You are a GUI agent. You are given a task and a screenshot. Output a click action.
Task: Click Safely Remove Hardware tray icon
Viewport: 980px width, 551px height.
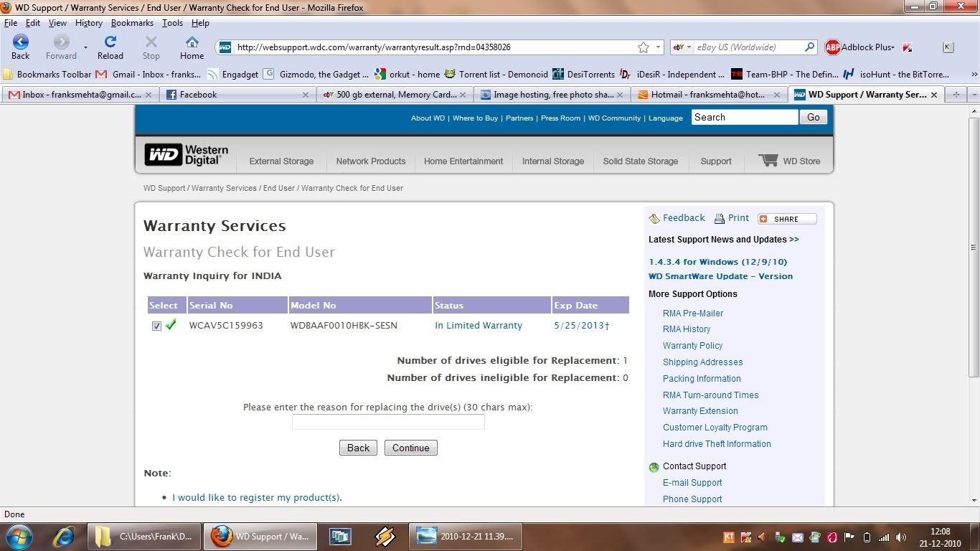[779, 537]
